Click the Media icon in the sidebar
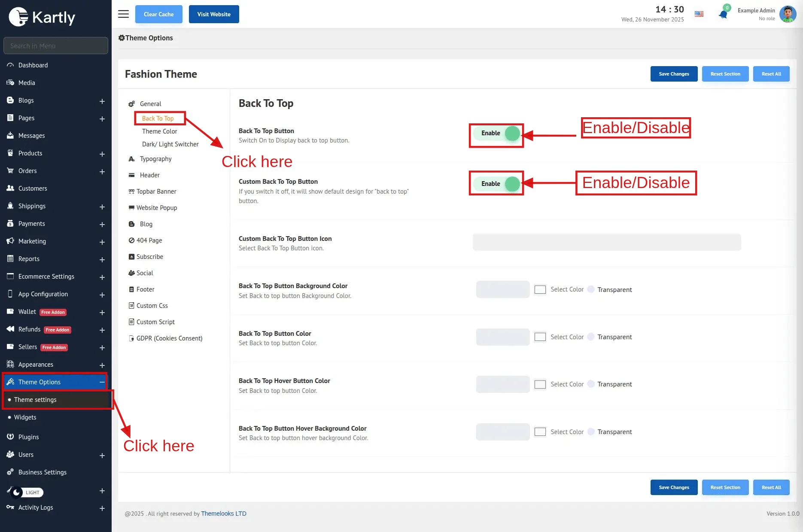The width and height of the screenshot is (803, 532). [x=10, y=83]
